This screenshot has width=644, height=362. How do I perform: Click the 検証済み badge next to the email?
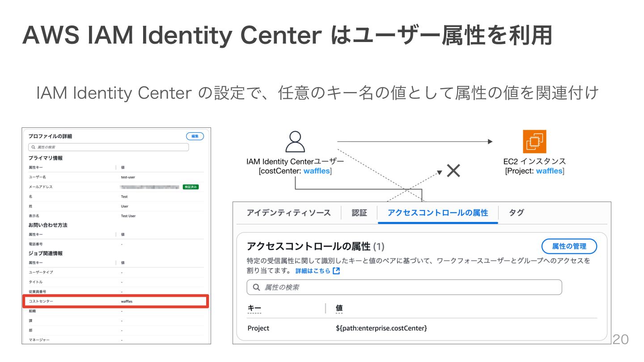[191, 187]
